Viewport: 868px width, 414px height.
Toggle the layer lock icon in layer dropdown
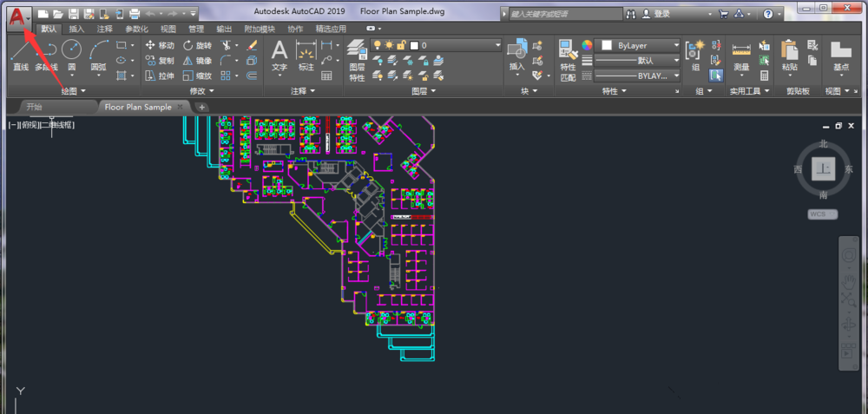click(403, 45)
